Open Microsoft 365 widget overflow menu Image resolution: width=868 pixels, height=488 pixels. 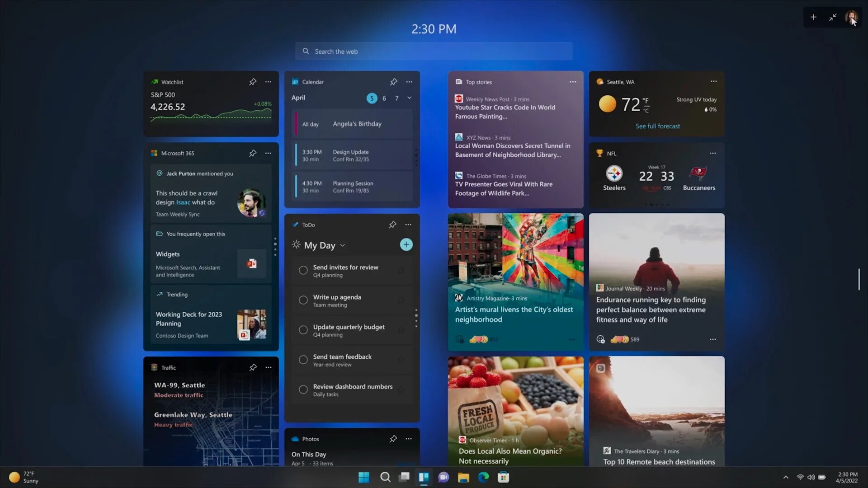[268, 153]
